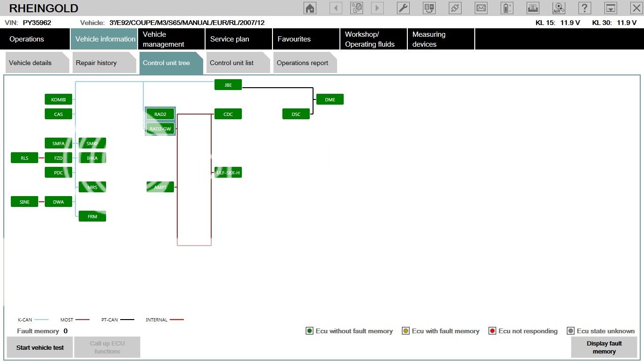Click the PT-CAN legend label
Image resolution: width=644 pixels, height=362 pixels.
[x=110, y=320]
